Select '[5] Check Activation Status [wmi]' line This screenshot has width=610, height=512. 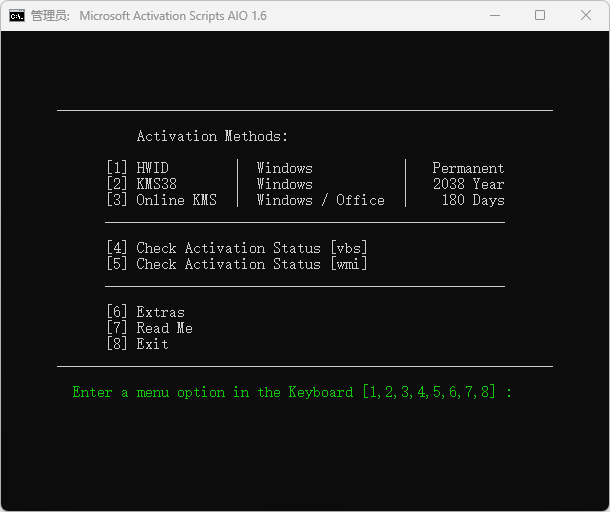pos(237,264)
